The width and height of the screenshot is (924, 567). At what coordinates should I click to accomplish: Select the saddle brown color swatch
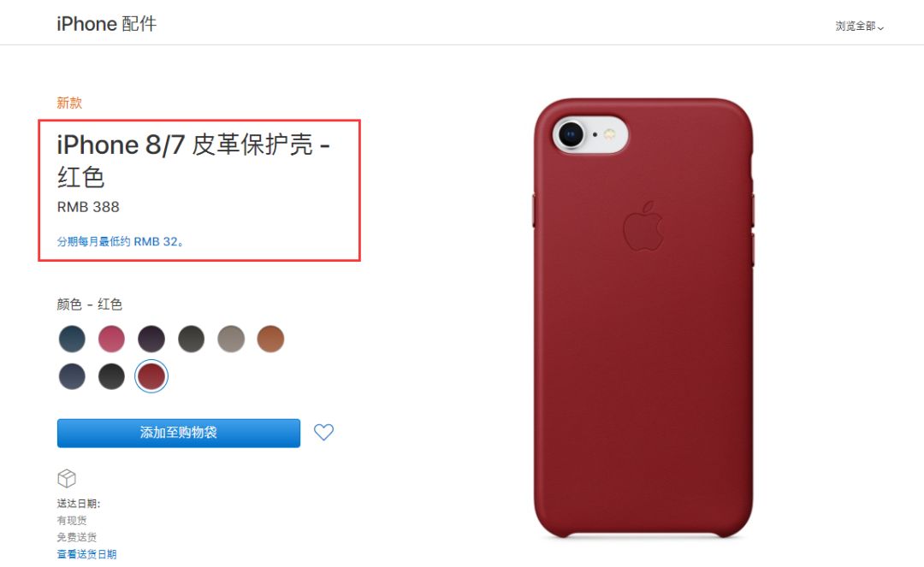pyautogui.click(x=270, y=340)
